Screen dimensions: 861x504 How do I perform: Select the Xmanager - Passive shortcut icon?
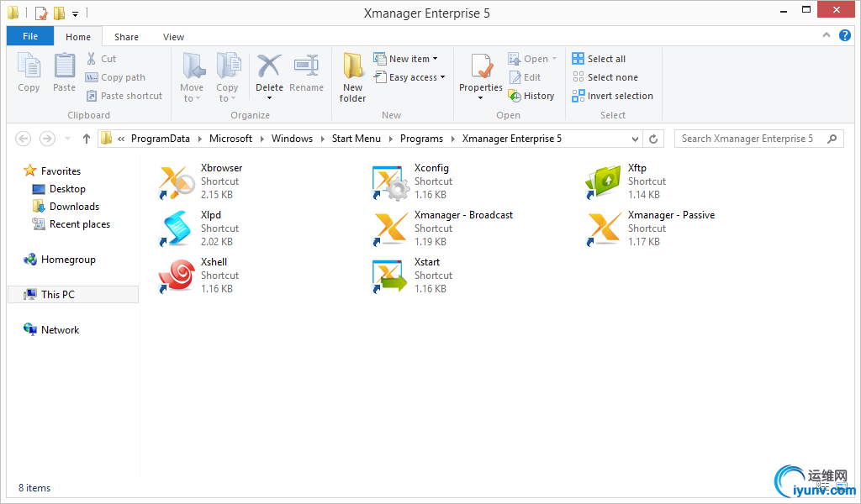[604, 228]
